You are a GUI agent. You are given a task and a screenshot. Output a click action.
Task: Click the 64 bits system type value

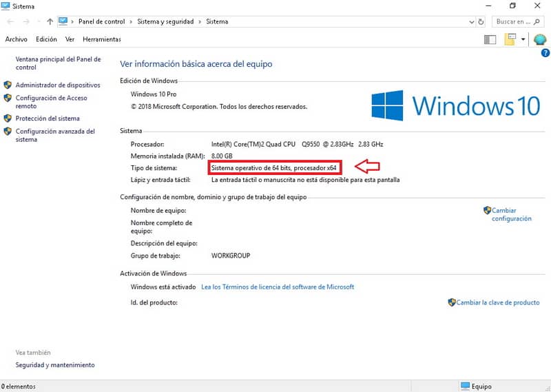pos(273,168)
